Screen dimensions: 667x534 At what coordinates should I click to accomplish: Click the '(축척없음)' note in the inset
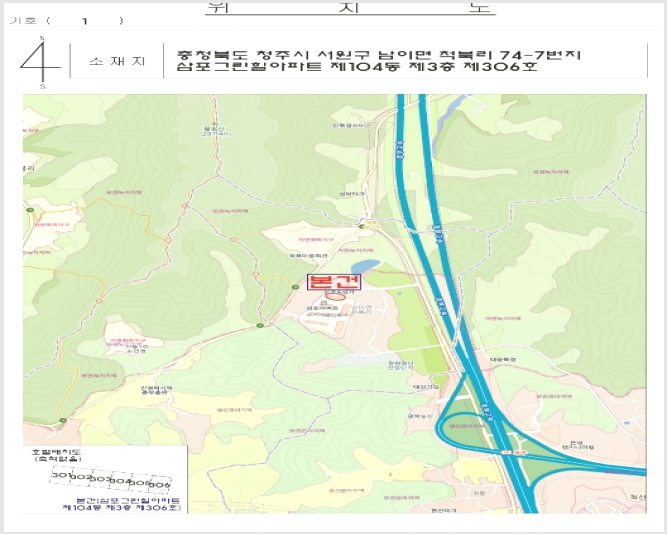click(x=56, y=459)
